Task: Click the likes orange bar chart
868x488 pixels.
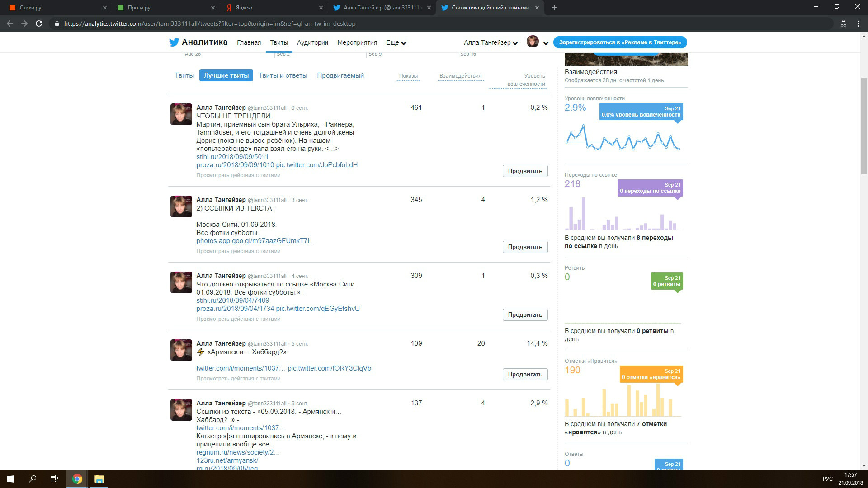Action: (x=623, y=400)
